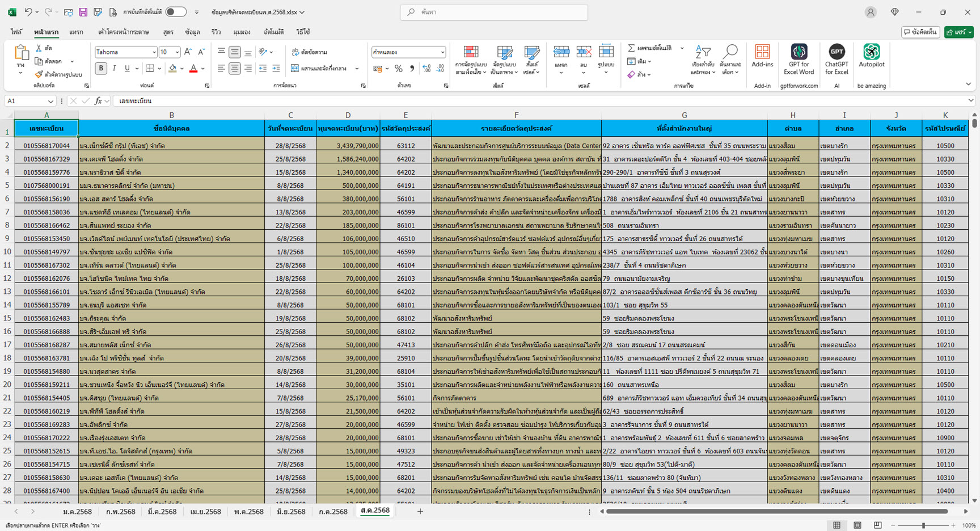The image size is (980, 531).
Task: Open GPT for Excel Word add-in
Action: click(799, 53)
